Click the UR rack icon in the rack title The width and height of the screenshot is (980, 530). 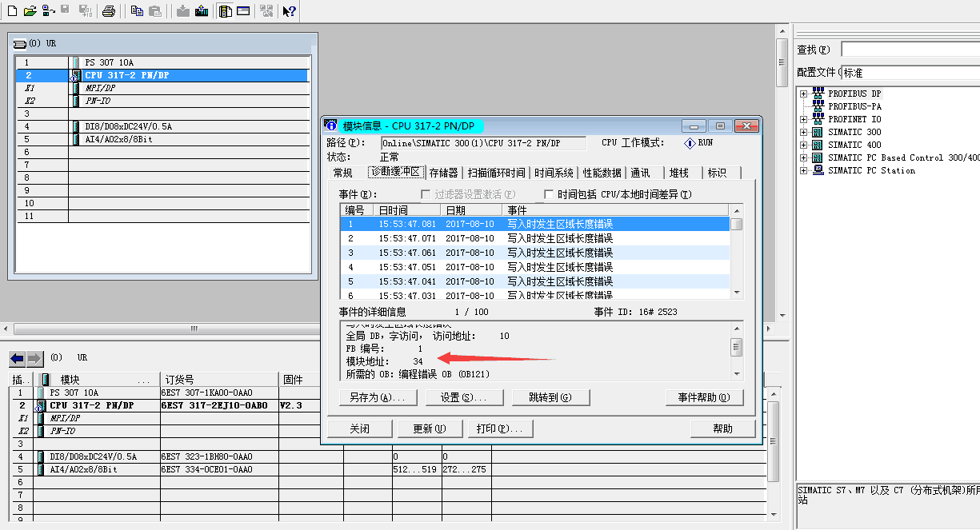tap(20, 43)
